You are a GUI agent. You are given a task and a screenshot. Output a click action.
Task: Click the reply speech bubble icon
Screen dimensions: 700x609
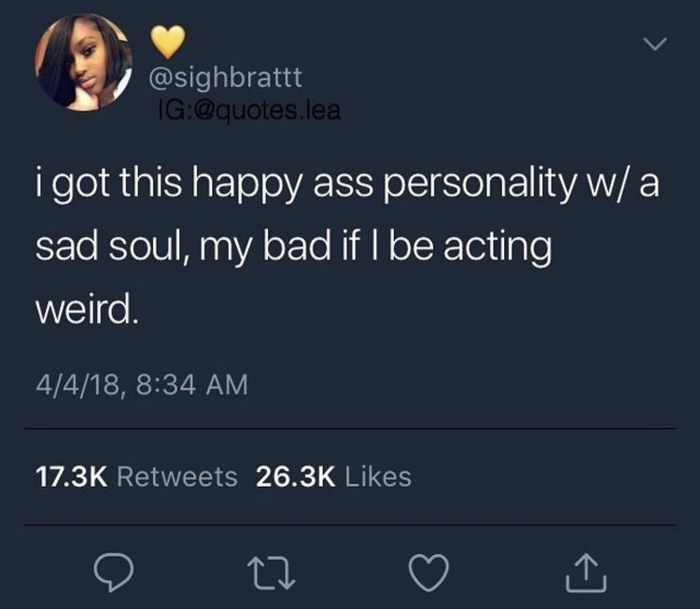[113, 572]
